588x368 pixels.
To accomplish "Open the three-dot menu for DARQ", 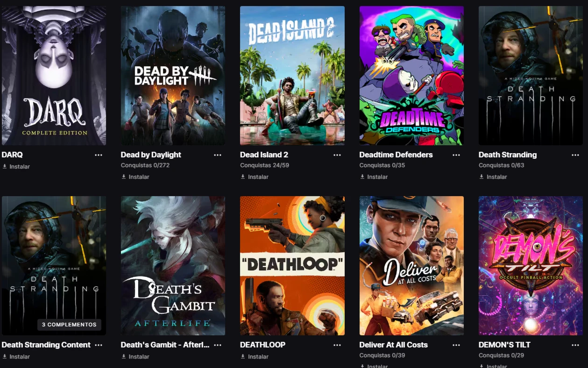I will (x=99, y=155).
